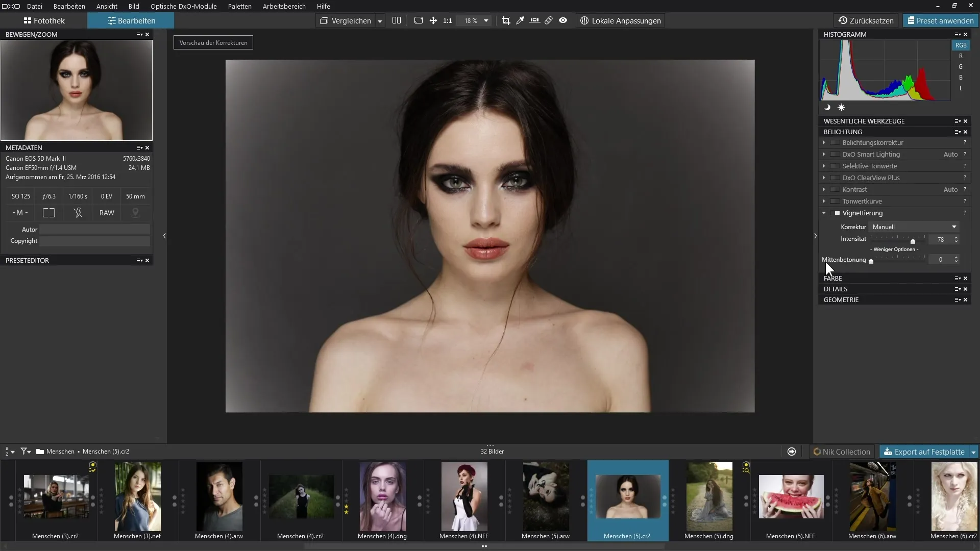Expand the Selektive Tonwerte section

point(824,166)
